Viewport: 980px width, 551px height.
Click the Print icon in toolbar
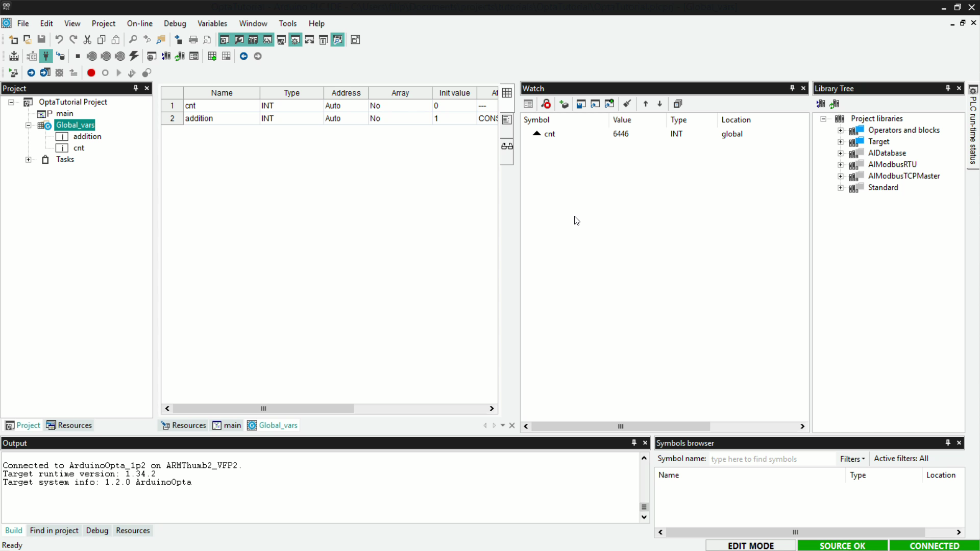click(x=193, y=40)
